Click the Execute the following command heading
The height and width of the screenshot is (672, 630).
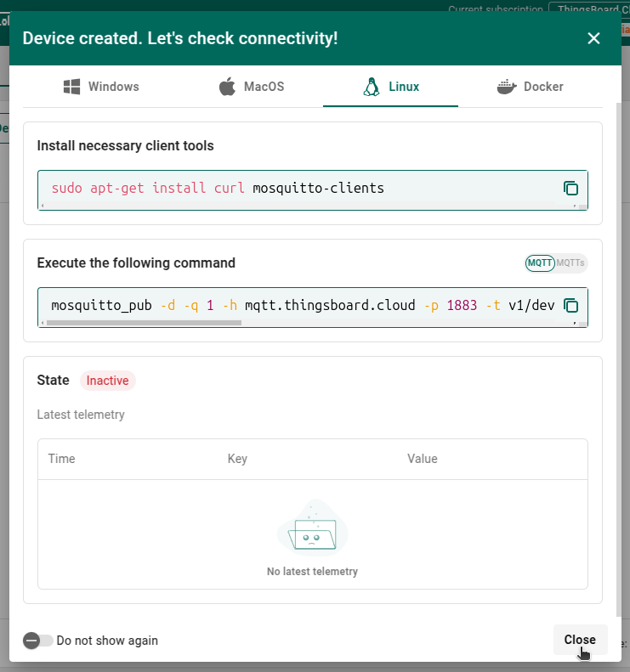click(136, 263)
